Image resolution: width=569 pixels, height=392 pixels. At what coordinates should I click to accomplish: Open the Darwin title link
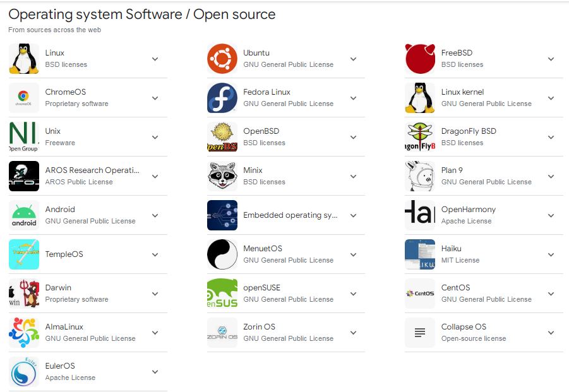pyautogui.click(x=58, y=288)
